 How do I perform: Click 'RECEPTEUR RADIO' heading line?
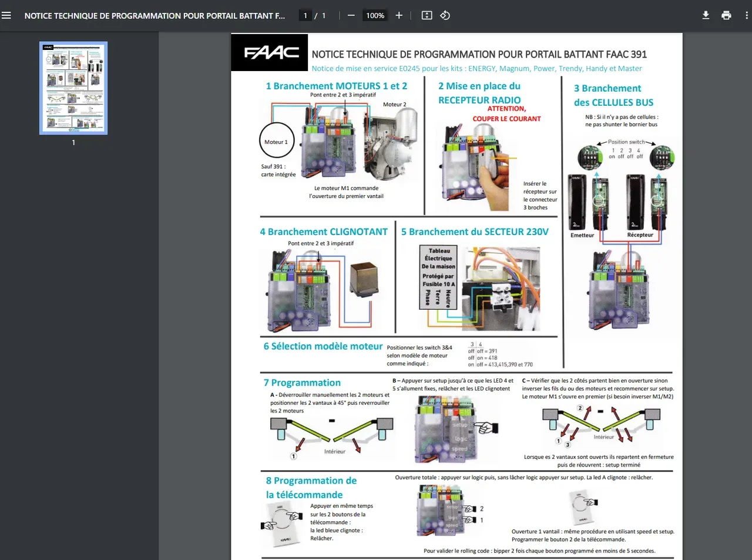point(479,100)
